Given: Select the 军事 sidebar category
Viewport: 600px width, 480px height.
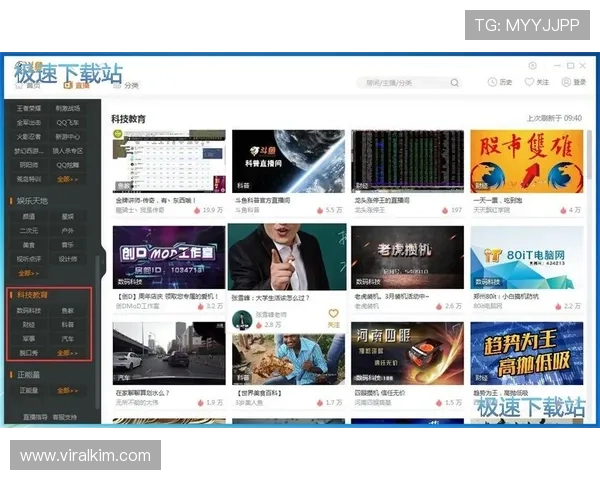Looking at the screenshot, I should pyautogui.click(x=29, y=339).
